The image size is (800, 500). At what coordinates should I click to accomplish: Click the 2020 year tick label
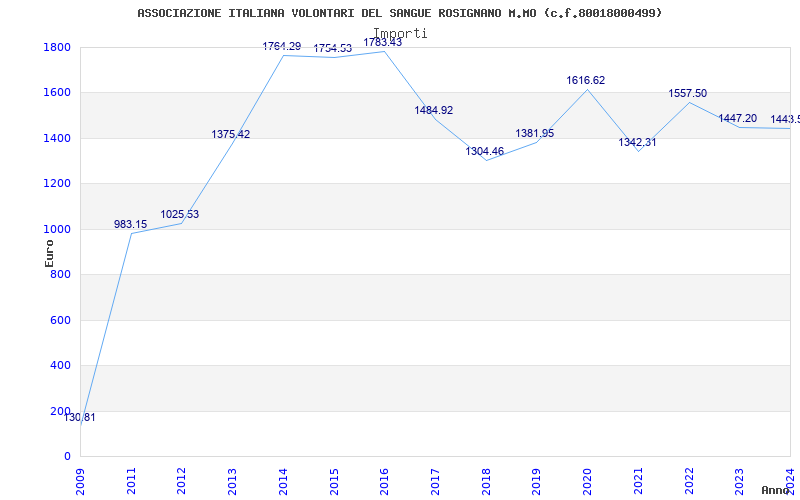(587, 482)
